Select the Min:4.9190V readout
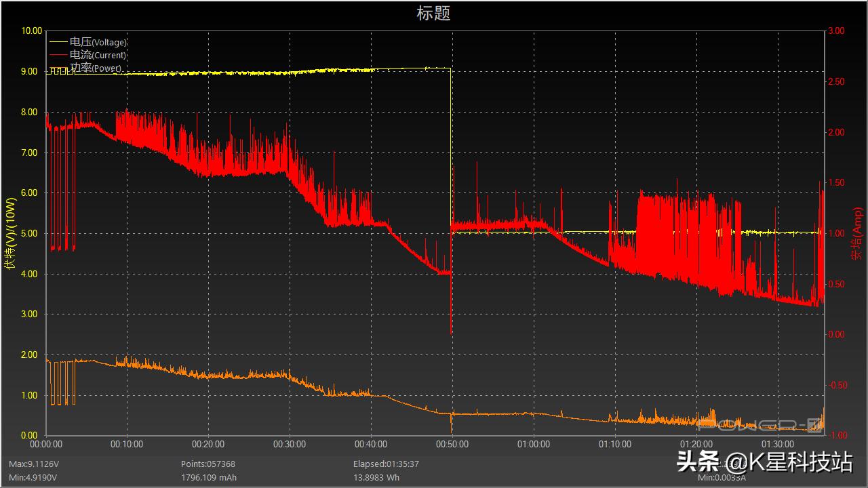 [x=33, y=477]
